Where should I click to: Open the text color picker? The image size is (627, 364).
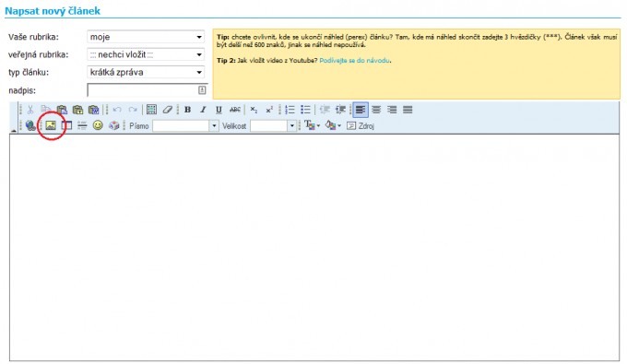click(313, 125)
